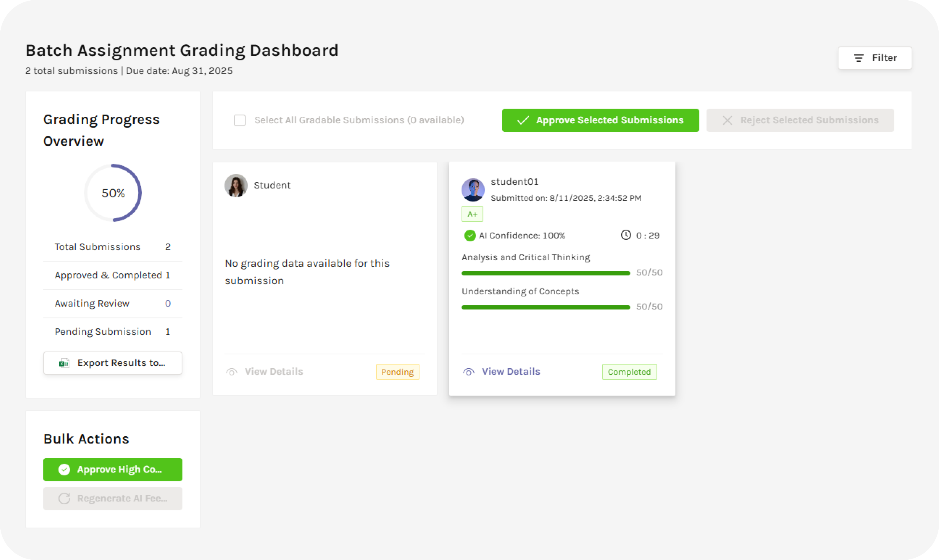939x560 pixels.
Task: Click the checkmark icon on Approve Selected Submissions
Action: tap(523, 120)
